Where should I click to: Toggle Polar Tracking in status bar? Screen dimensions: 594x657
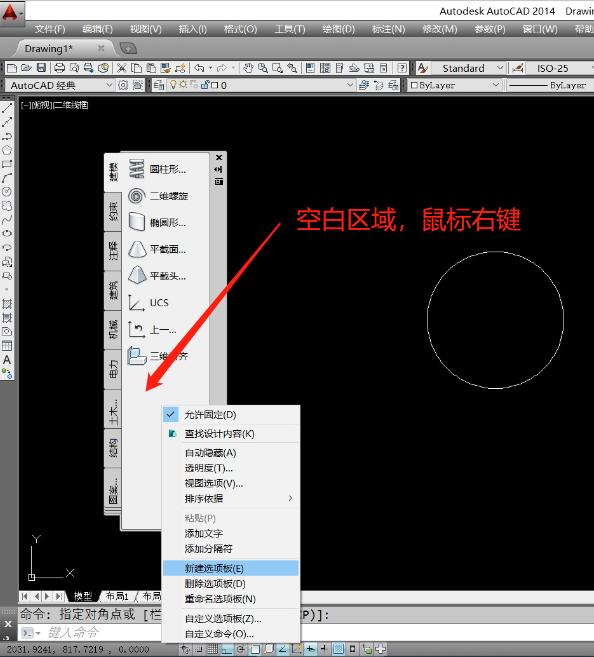[x=241, y=649]
